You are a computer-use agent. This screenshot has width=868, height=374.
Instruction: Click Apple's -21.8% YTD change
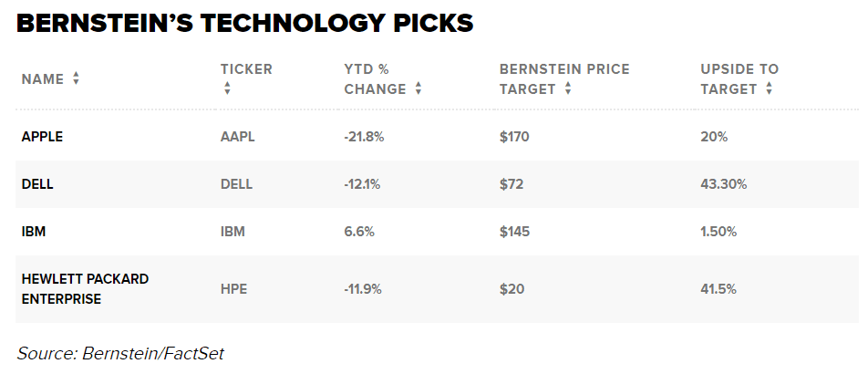pyautogui.click(x=364, y=137)
